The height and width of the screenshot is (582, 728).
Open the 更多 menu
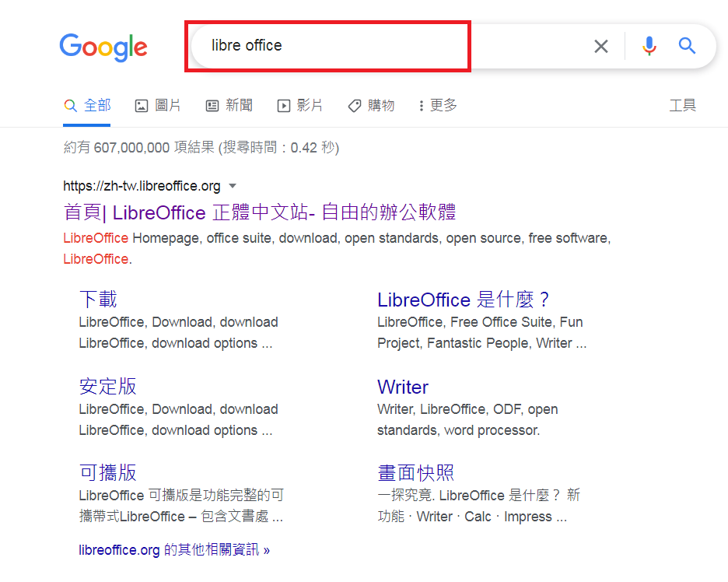tap(438, 106)
